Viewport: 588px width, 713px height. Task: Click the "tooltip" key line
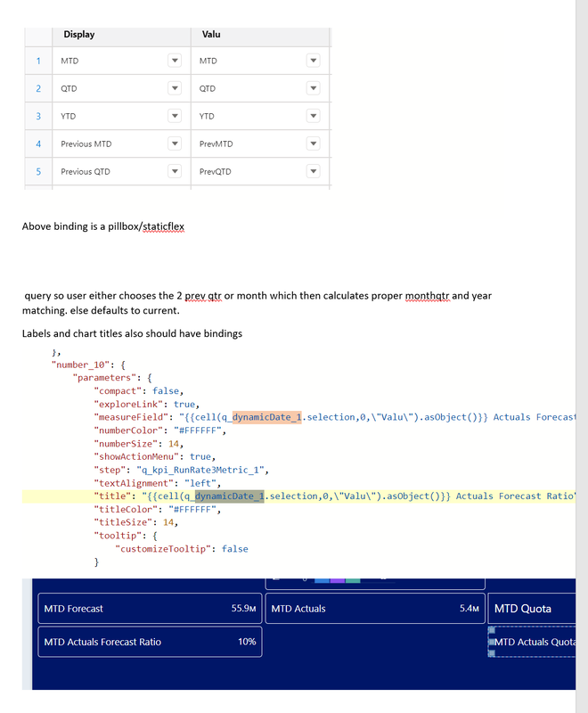126,536
